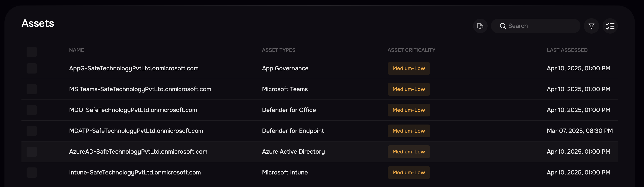The height and width of the screenshot is (187, 644).
Task: Open the filter funnel icon
Action: (591, 26)
